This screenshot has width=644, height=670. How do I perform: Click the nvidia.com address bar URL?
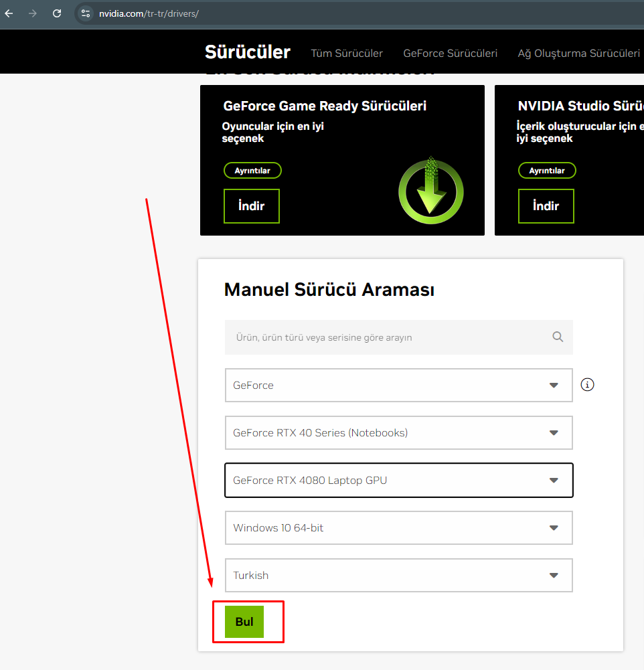pyautogui.click(x=149, y=13)
